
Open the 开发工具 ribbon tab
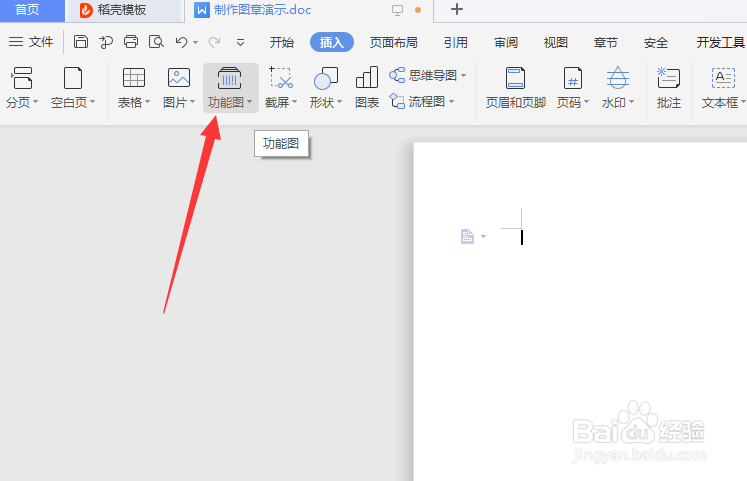click(720, 42)
